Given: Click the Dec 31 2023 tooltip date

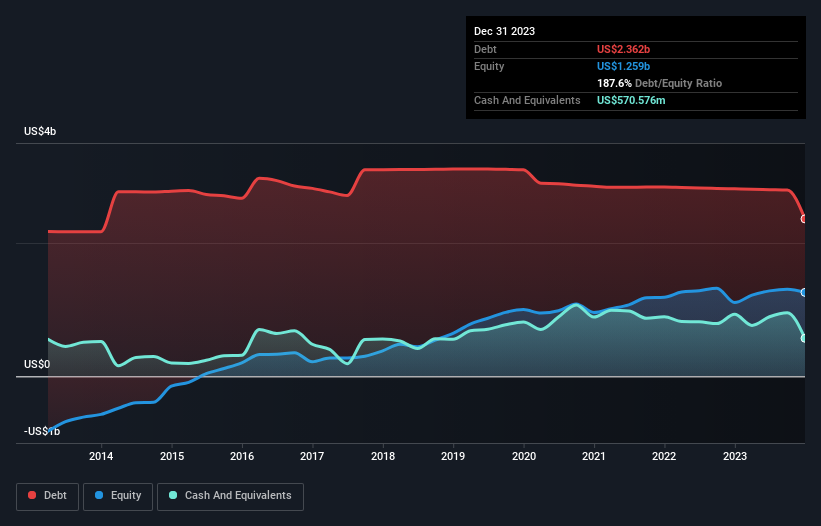Looking at the screenshot, I should click(x=504, y=31).
